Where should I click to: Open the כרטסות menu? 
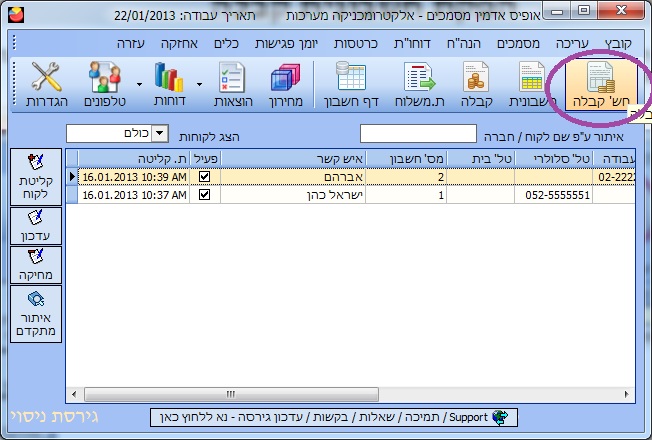356,43
